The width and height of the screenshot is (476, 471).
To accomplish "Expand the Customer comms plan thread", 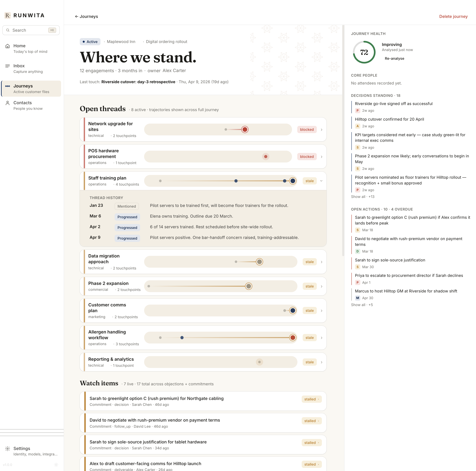I will click(322, 311).
